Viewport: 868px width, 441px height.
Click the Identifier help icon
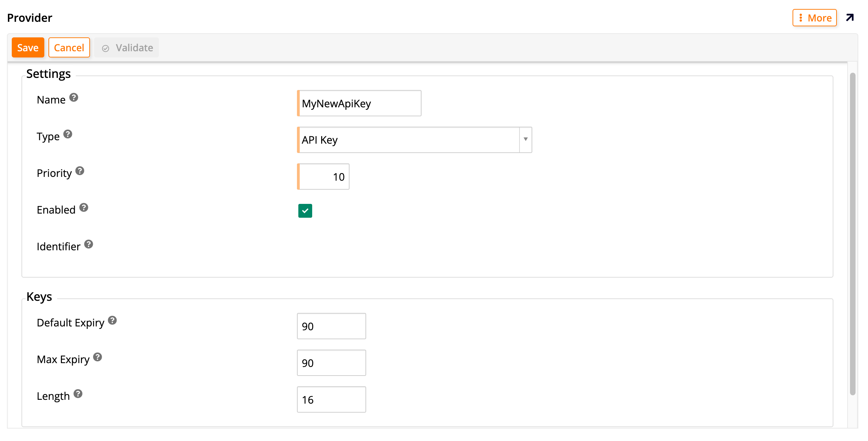pyautogui.click(x=89, y=244)
